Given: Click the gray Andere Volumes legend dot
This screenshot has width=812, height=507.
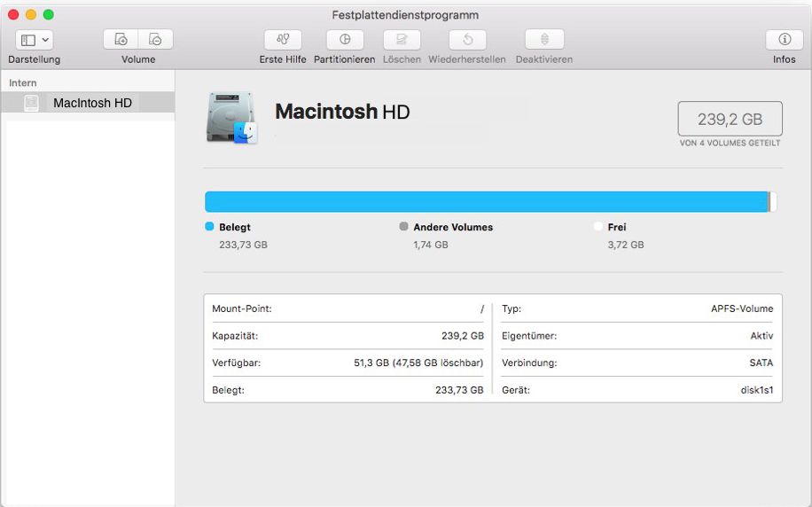Looking at the screenshot, I should (404, 227).
